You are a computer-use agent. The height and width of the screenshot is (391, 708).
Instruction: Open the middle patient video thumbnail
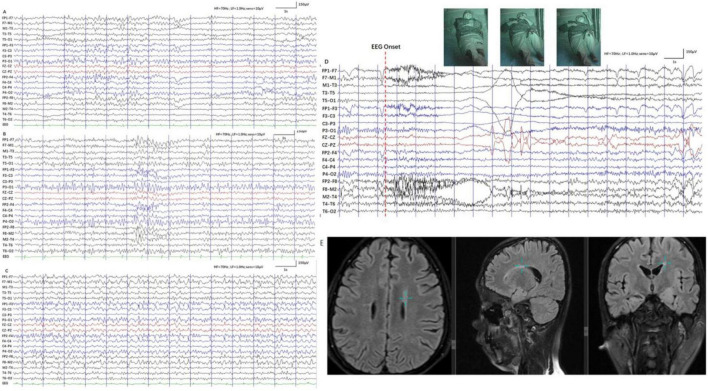pyautogui.click(x=522, y=37)
